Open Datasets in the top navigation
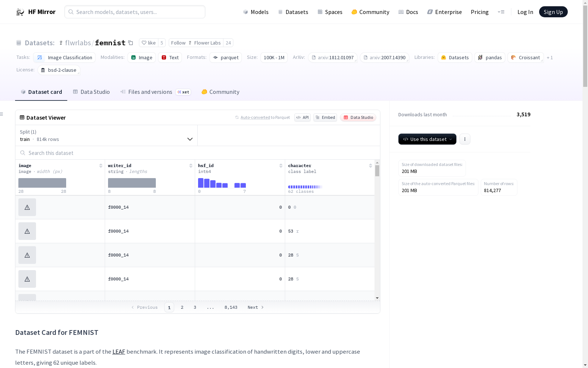588x368 pixels. pyautogui.click(x=293, y=12)
